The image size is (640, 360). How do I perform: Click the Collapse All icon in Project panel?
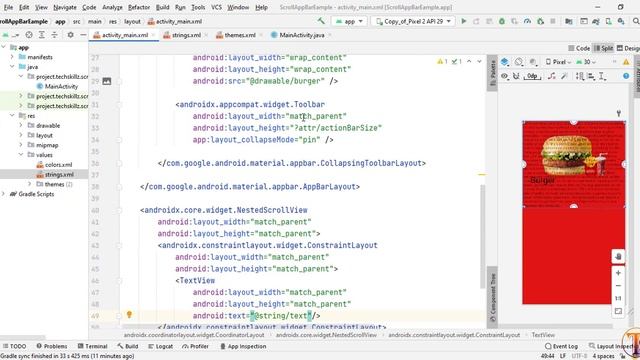[x=54, y=35]
